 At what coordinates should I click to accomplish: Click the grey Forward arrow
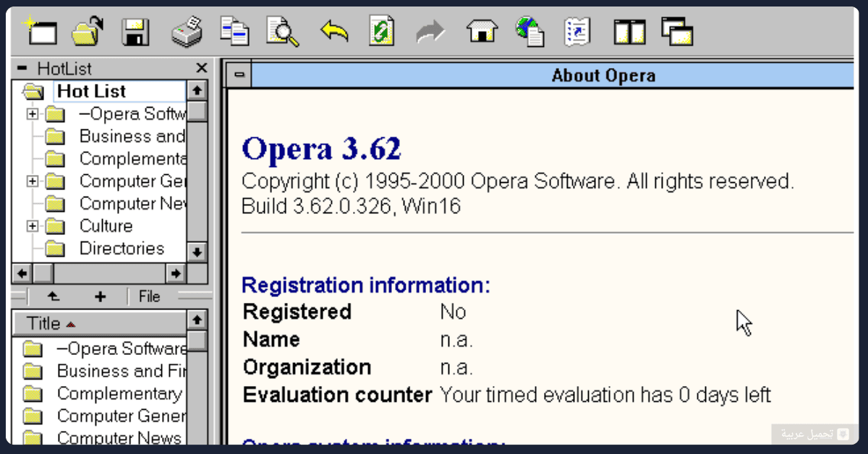click(431, 33)
